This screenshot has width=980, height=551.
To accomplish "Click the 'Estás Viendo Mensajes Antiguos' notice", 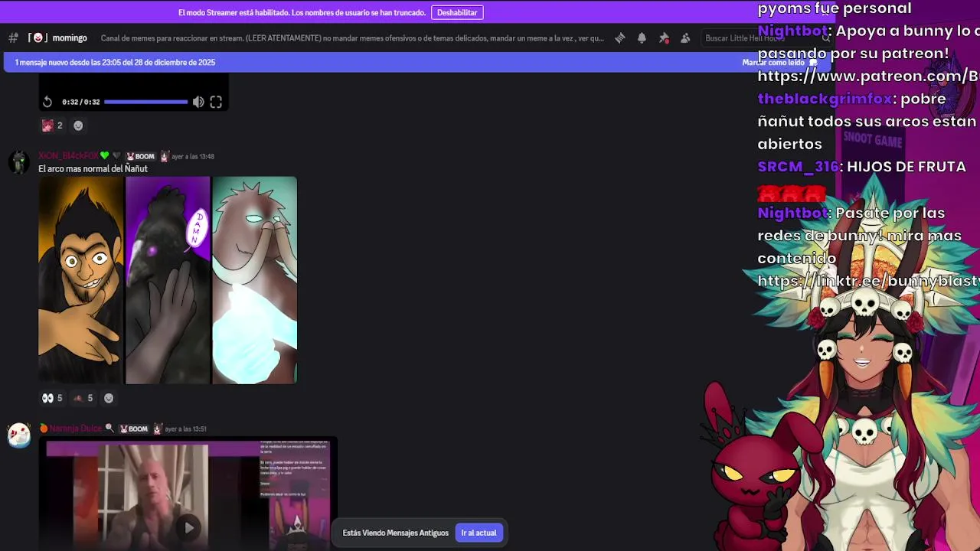I will (395, 533).
